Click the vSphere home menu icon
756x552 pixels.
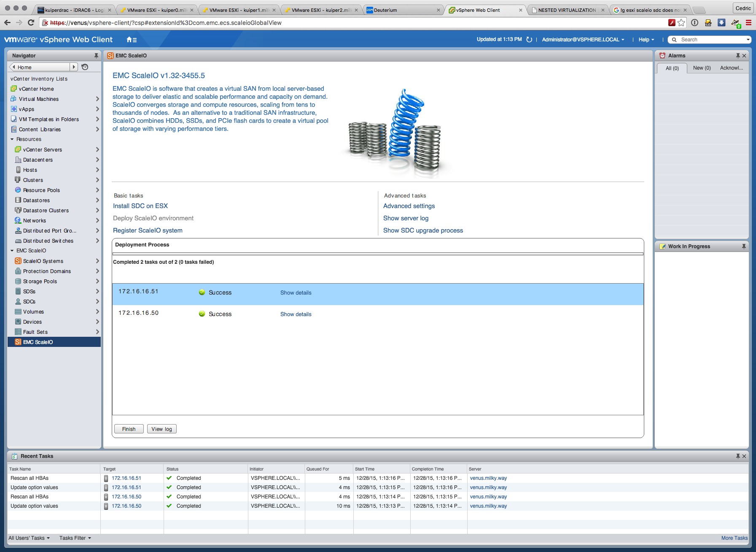(x=132, y=40)
